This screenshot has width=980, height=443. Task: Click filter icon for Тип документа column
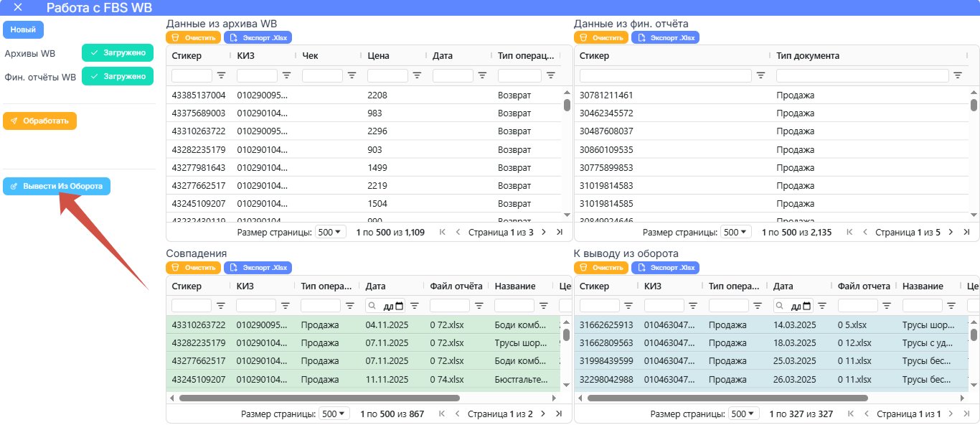[x=957, y=75]
